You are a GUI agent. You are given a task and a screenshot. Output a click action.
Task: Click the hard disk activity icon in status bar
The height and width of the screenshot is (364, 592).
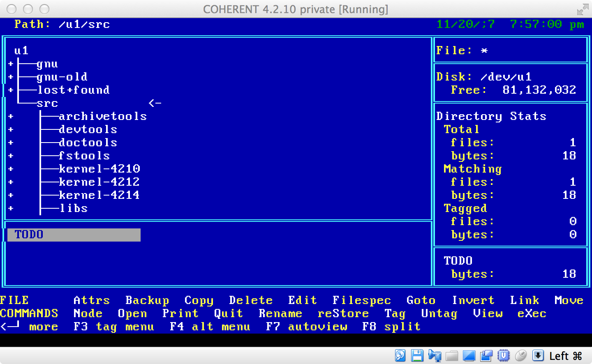tap(400, 355)
